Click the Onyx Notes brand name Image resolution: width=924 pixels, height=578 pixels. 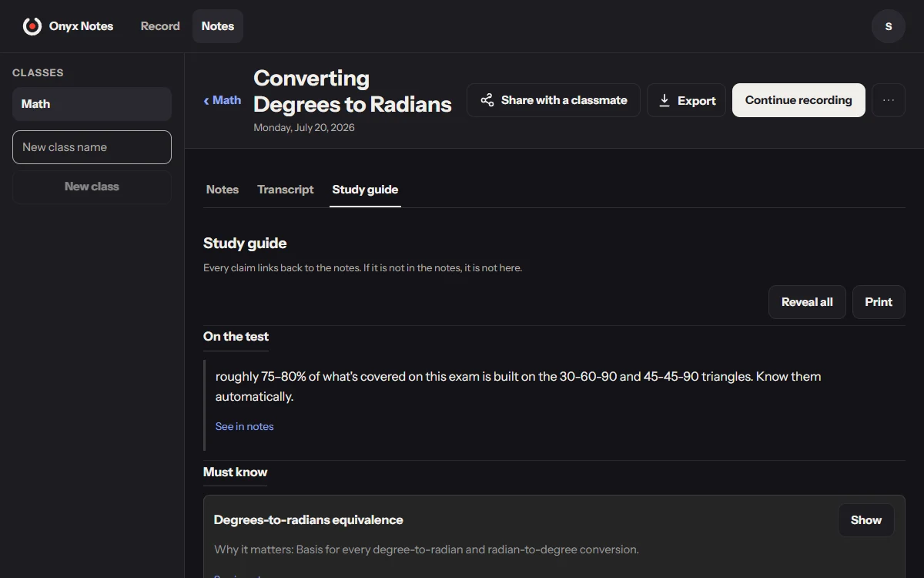[x=81, y=26]
